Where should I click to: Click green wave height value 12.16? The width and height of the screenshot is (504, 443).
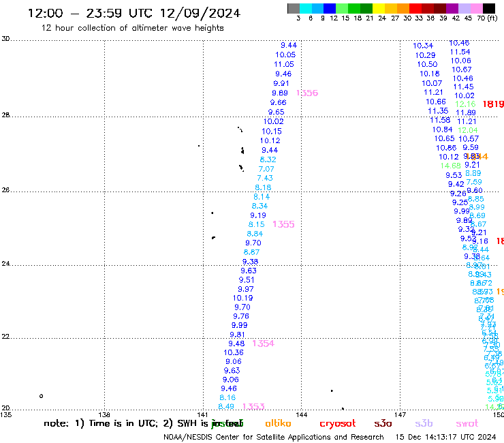click(465, 104)
